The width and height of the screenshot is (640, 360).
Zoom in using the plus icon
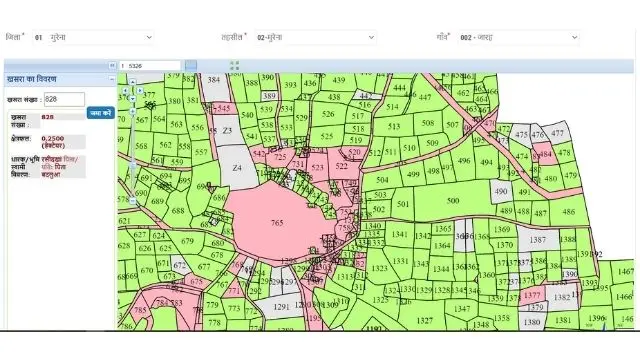point(133,111)
